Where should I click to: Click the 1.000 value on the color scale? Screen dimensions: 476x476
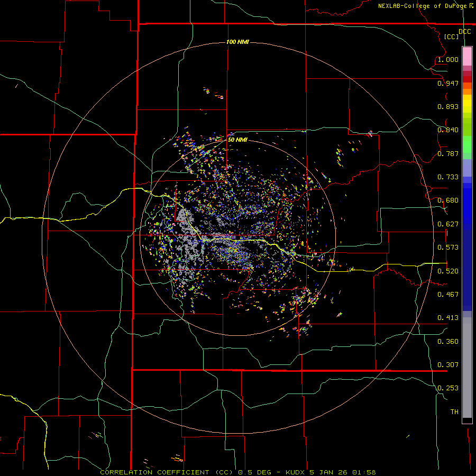click(448, 59)
